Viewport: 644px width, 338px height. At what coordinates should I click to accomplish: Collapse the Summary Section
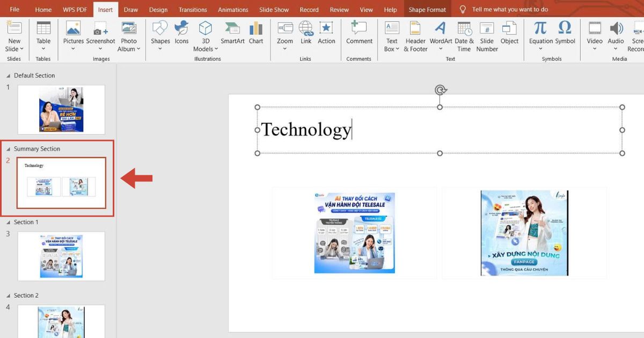tap(8, 149)
